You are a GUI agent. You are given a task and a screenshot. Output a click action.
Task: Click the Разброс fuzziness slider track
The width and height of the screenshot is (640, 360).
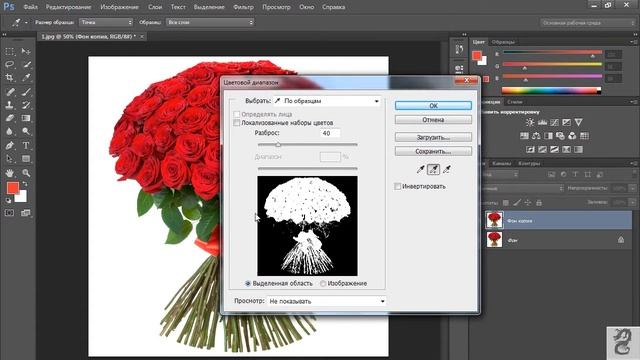[307, 144]
